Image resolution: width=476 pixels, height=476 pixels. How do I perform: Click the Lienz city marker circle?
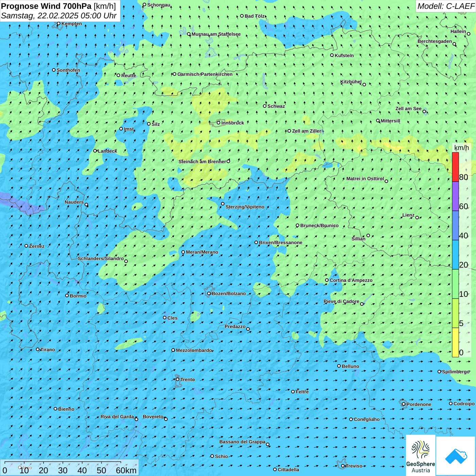click(x=417, y=218)
